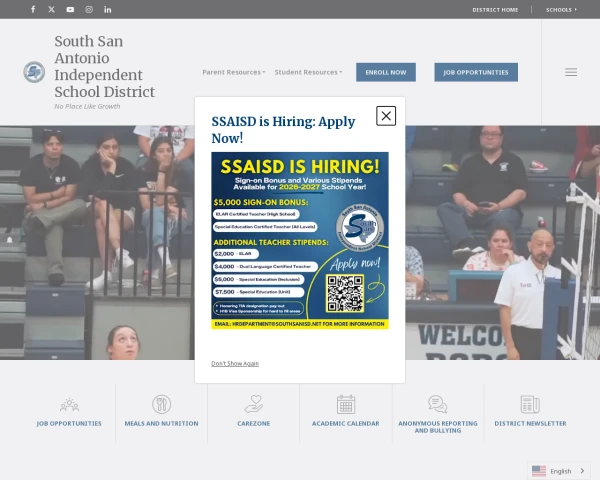Viewport: 600px width, 480px height.
Task: Click the Meals and Nutrition utensils icon
Action: click(161, 404)
